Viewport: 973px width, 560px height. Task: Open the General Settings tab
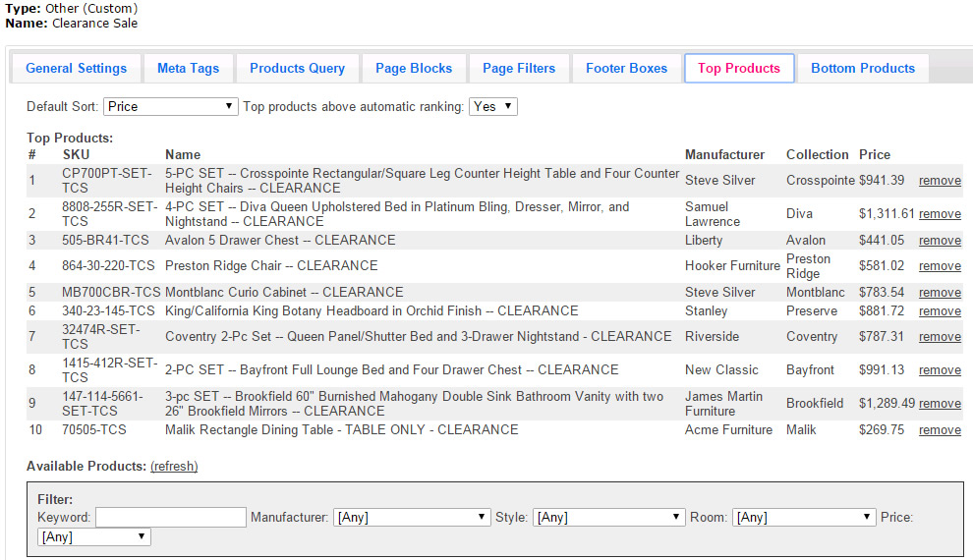click(76, 68)
